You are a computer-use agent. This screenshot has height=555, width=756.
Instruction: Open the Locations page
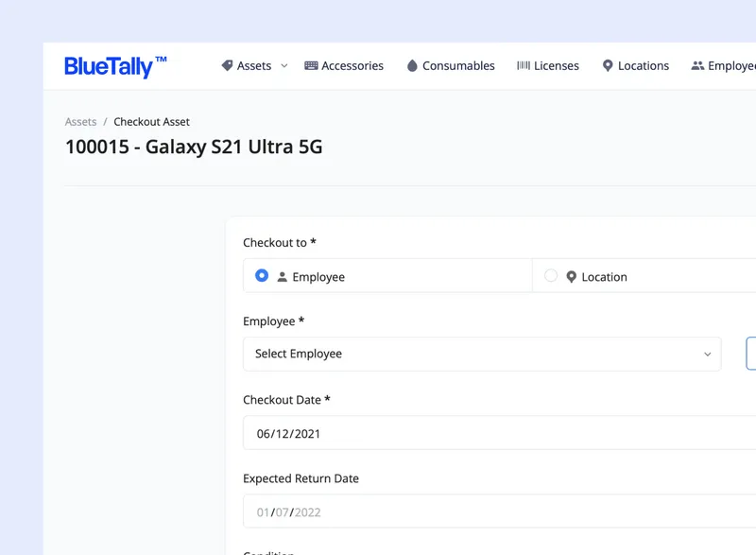pos(644,65)
